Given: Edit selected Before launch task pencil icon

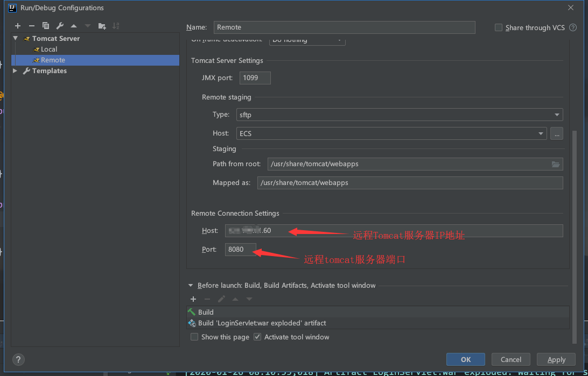Looking at the screenshot, I should coord(221,299).
